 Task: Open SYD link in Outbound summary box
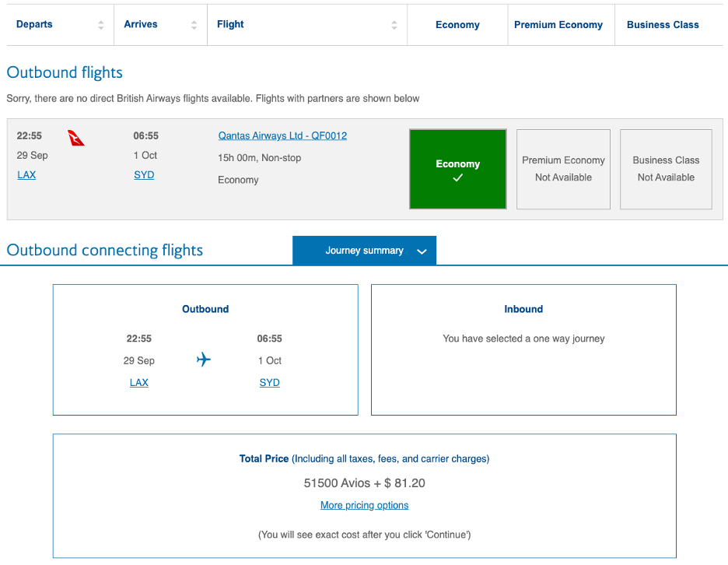(269, 382)
